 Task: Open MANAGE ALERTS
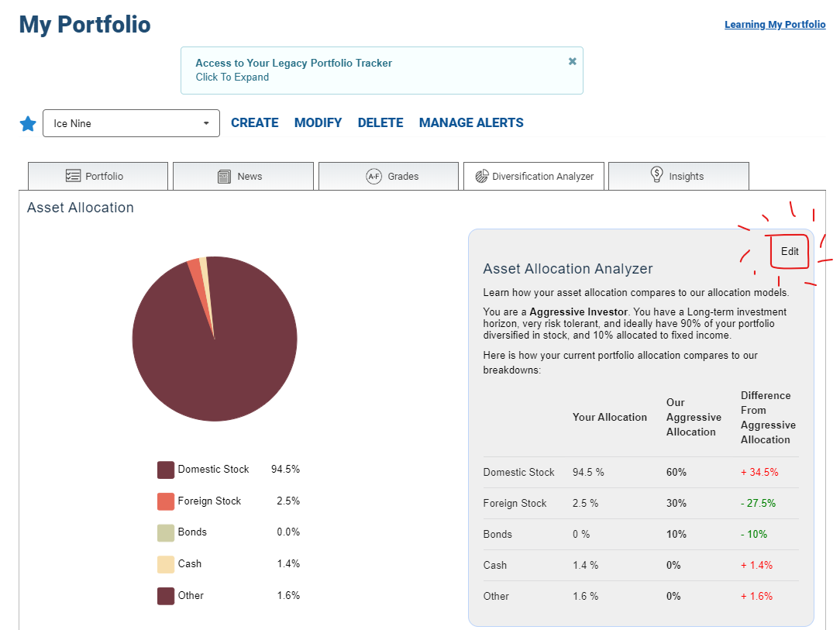(x=471, y=122)
